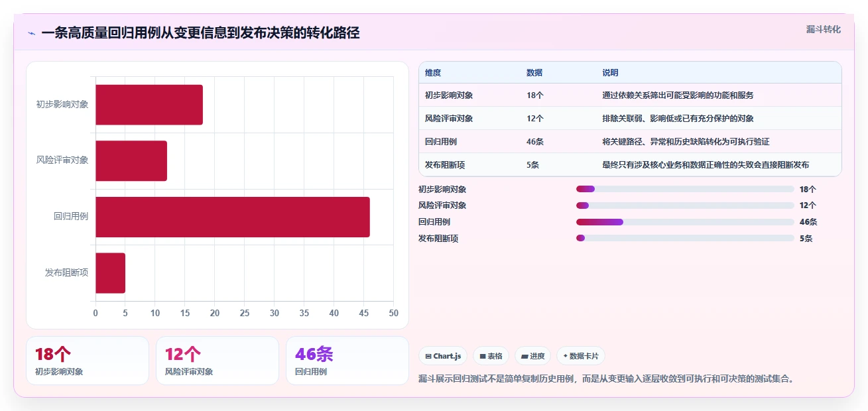Click the 说明 column header
The width and height of the screenshot is (868, 411).
point(610,73)
